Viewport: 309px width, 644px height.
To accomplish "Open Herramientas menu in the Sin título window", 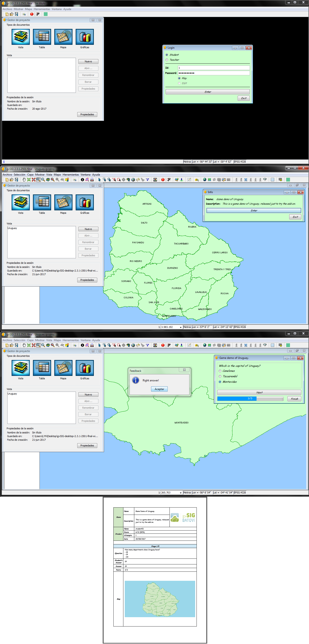I will 42,9.
